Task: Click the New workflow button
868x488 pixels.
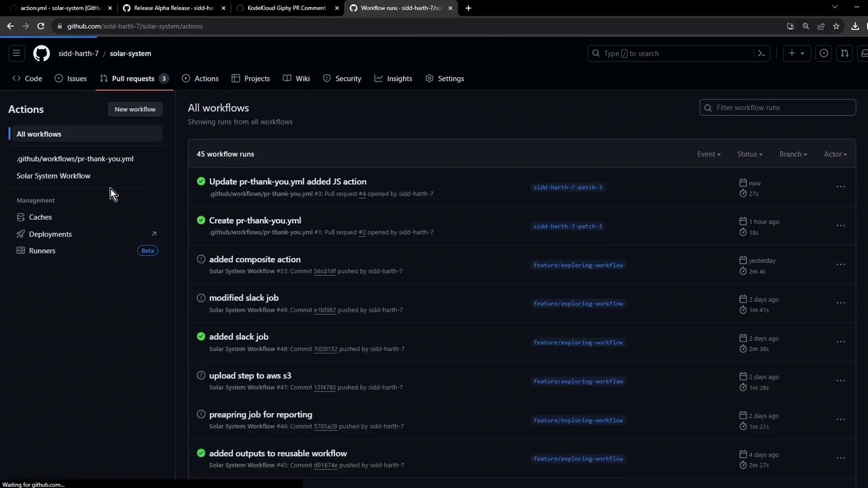Action: click(x=135, y=109)
